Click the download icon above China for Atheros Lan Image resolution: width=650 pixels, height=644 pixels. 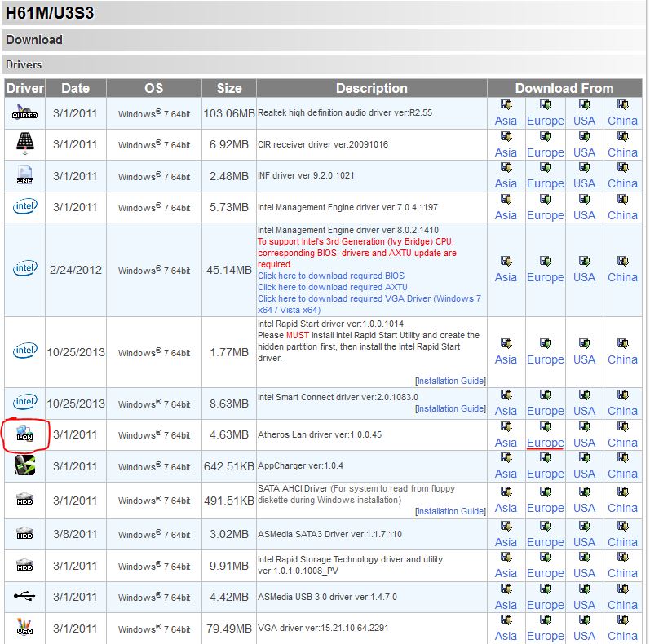coord(622,426)
